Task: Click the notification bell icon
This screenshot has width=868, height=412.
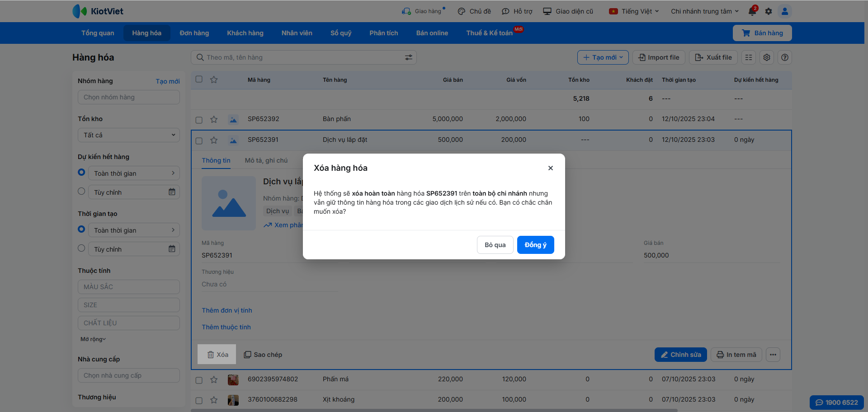Action: [x=752, y=11]
